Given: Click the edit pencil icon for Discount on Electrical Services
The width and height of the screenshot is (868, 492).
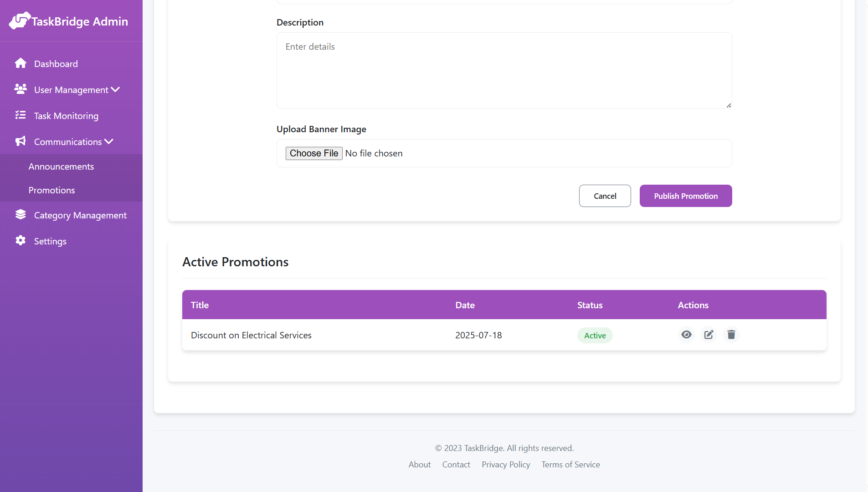Looking at the screenshot, I should coord(709,335).
